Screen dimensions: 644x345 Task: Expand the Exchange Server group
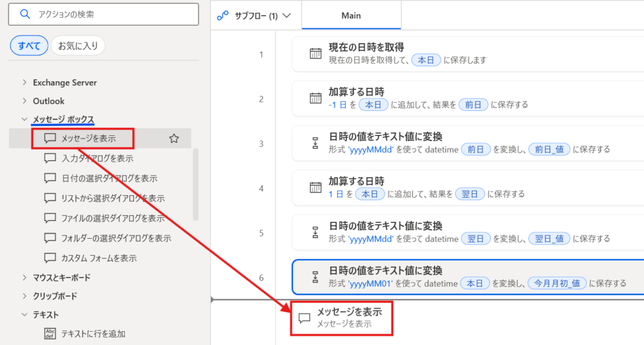coord(25,82)
